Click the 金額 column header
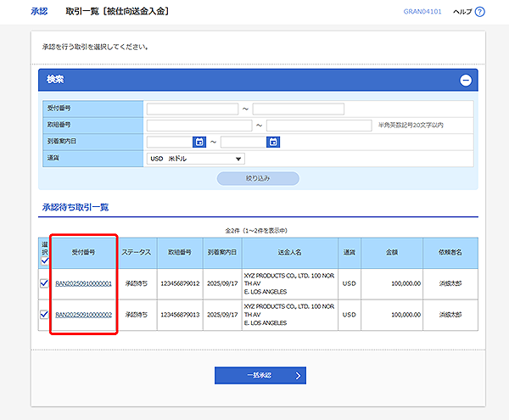Viewport: 509px width, 420px height. (x=392, y=252)
